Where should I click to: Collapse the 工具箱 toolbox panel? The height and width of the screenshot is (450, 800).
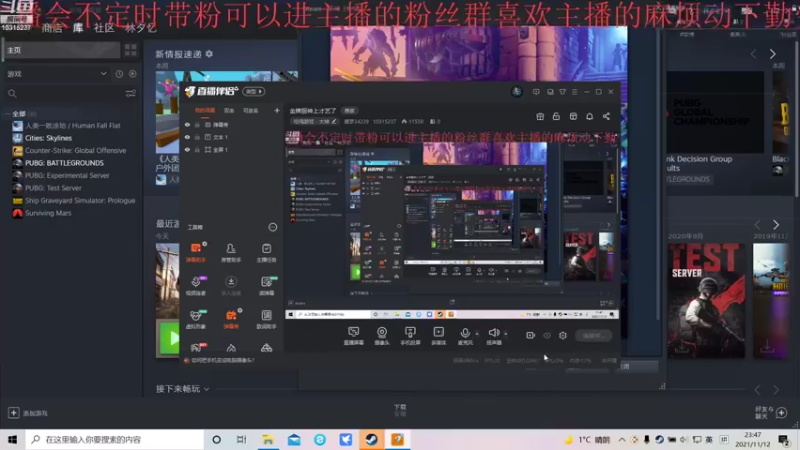point(272,227)
